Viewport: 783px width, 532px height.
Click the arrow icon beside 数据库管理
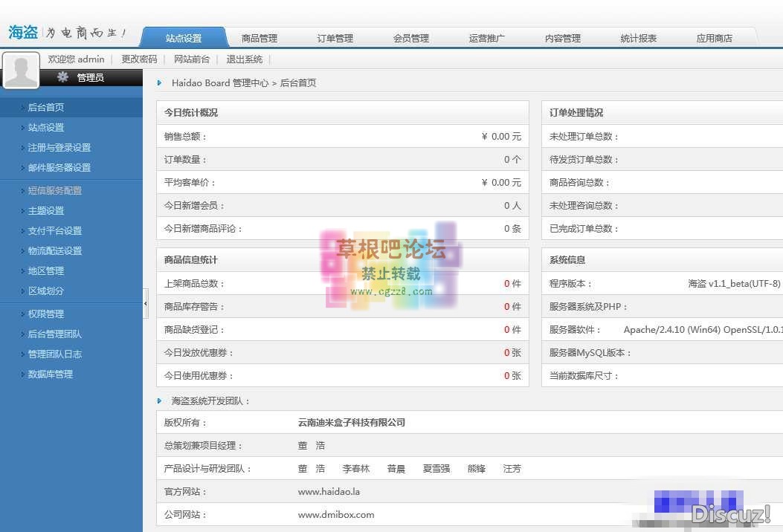pyautogui.click(x=21, y=374)
